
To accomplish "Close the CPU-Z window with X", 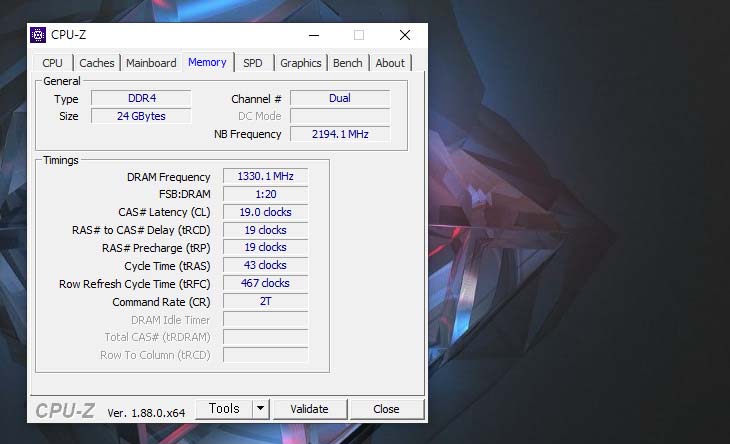I will pyautogui.click(x=405, y=35).
